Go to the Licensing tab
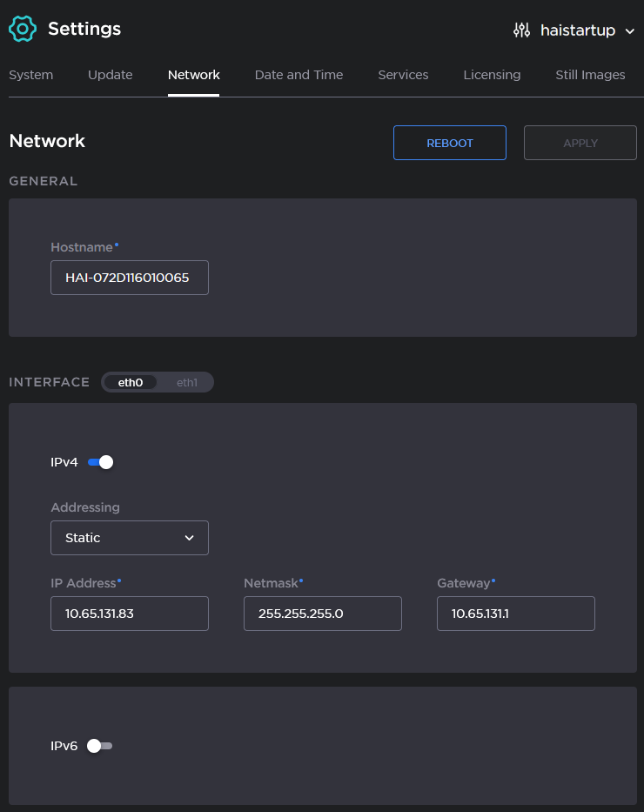The width and height of the screenshot is (644, 812). pos(492,75)
